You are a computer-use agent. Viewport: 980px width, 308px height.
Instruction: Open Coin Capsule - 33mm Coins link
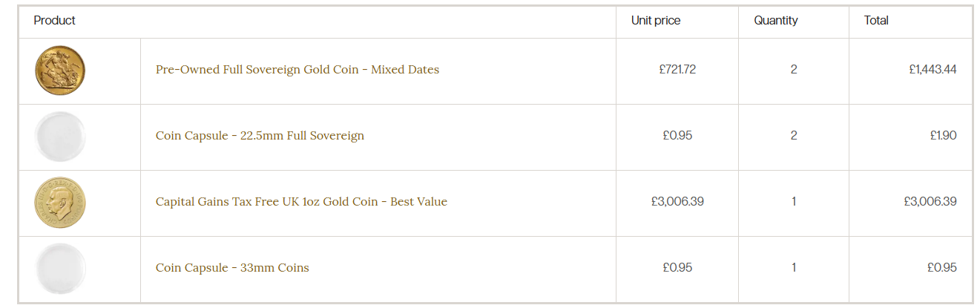click(x=232, y=268)
